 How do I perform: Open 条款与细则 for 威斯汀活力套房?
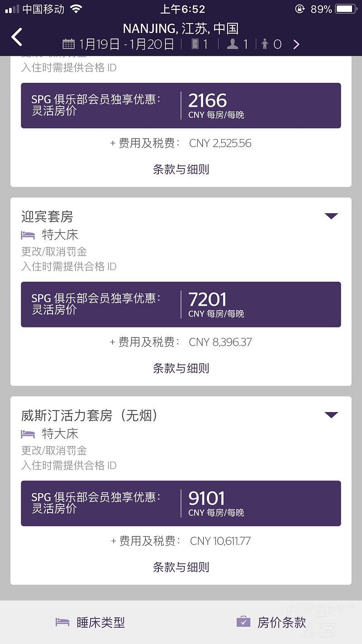[181, 567]
